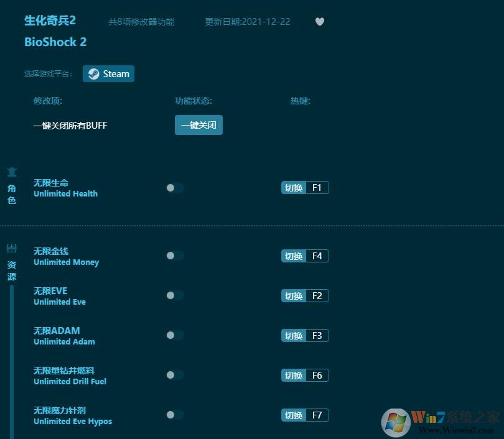
Task: Enable the Unlimited Health toggle
Action: point(174,188)
